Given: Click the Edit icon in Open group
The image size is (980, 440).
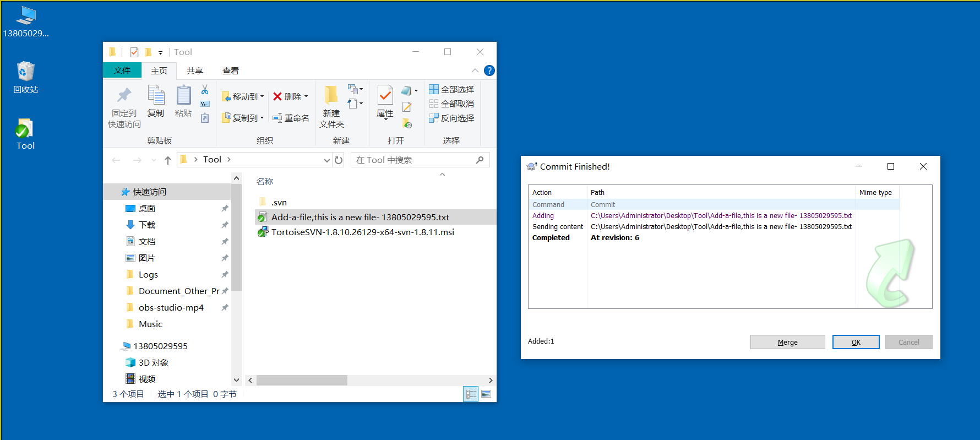Looking at the screenshot, I should [407, 107].
